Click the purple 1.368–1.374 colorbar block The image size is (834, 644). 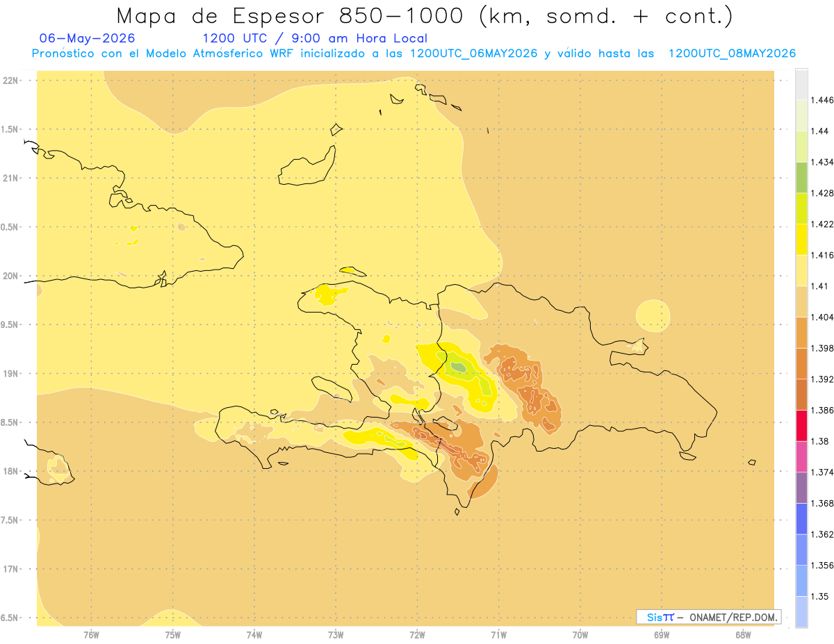[801, 488]
